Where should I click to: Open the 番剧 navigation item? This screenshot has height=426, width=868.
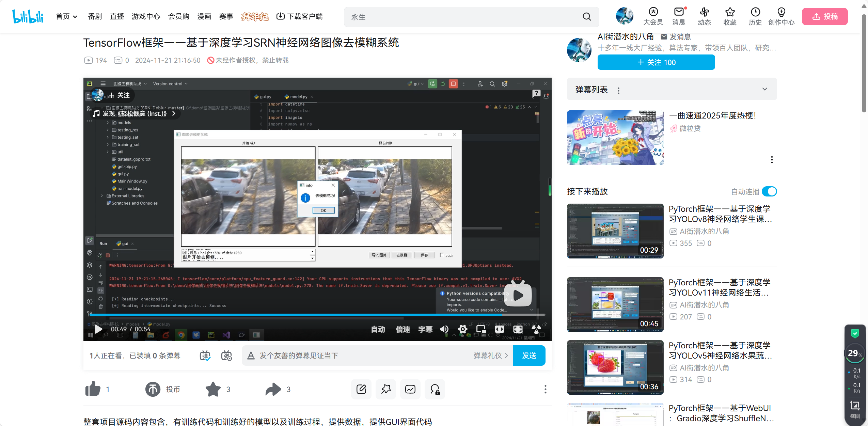pyautogui.click(x=95, y=16)
